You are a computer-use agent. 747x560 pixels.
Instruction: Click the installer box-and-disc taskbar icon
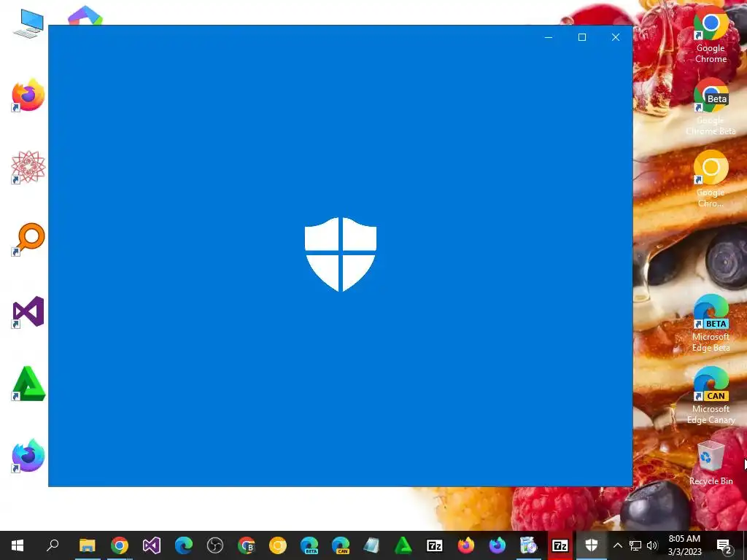coord(528,545)
